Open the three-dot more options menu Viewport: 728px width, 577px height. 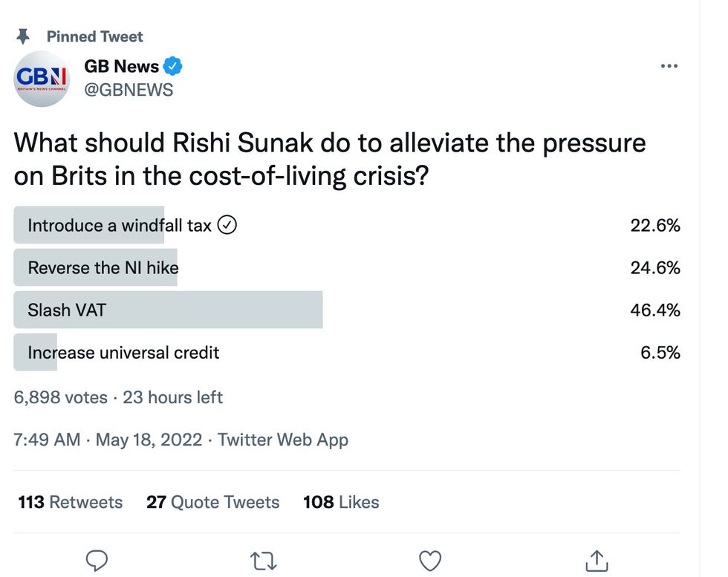(669, 65)
